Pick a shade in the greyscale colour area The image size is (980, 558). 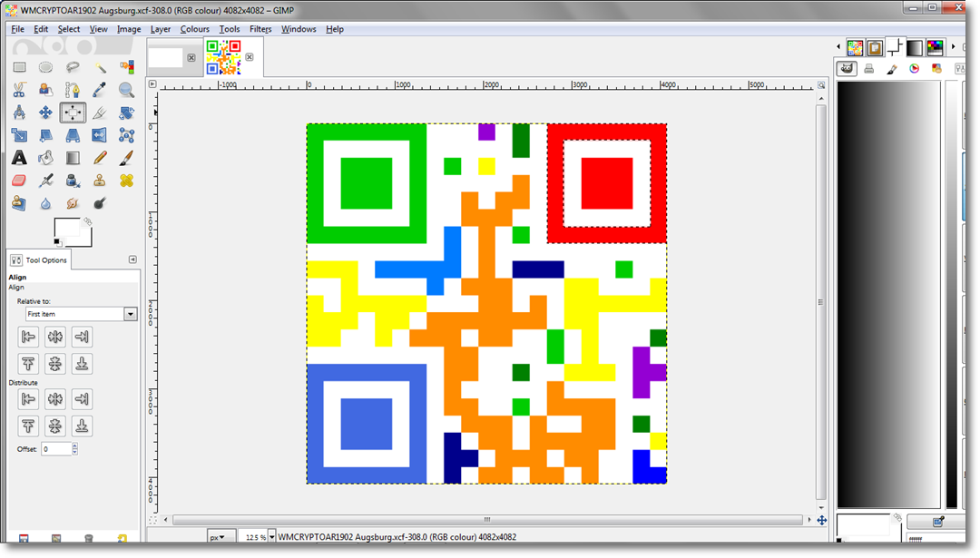click(888, 294)
